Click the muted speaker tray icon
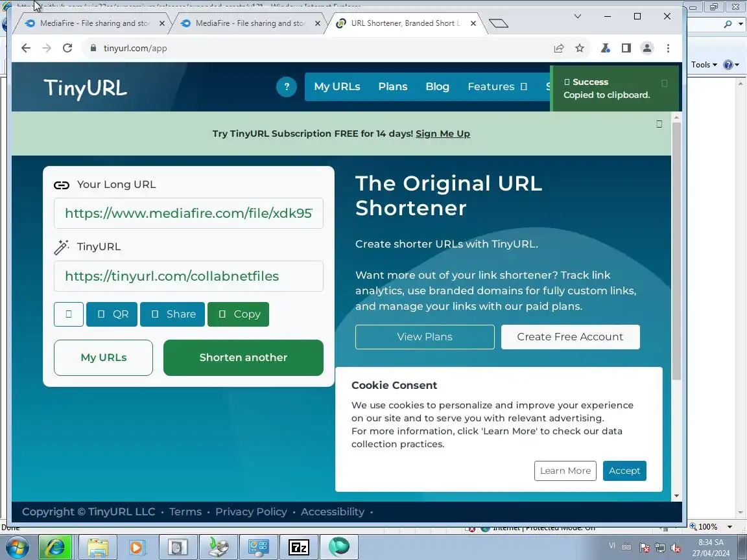The image size is (747, 560). (x=676, y=548)
